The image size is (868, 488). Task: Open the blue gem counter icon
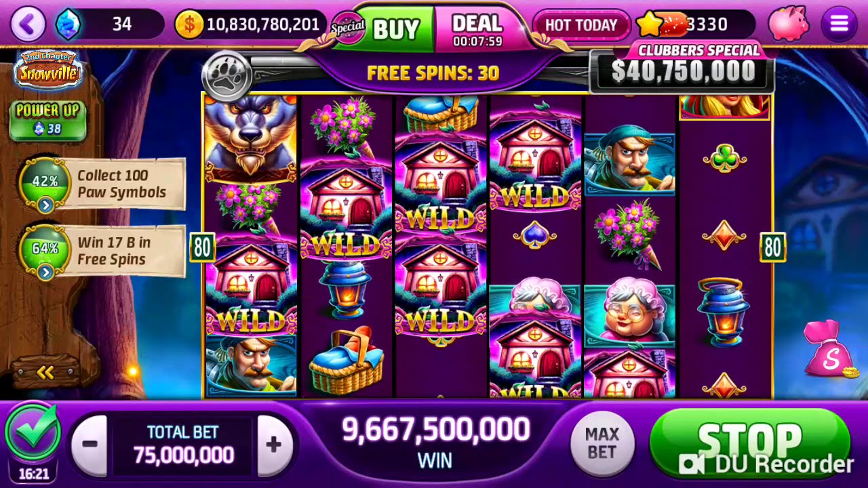coord(68,24)
